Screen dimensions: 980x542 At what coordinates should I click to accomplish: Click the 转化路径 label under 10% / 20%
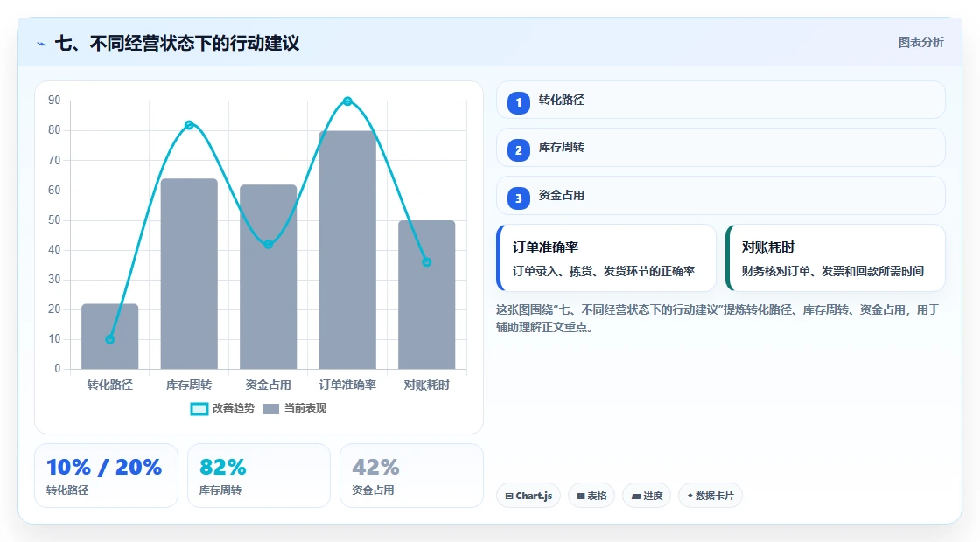67,490
